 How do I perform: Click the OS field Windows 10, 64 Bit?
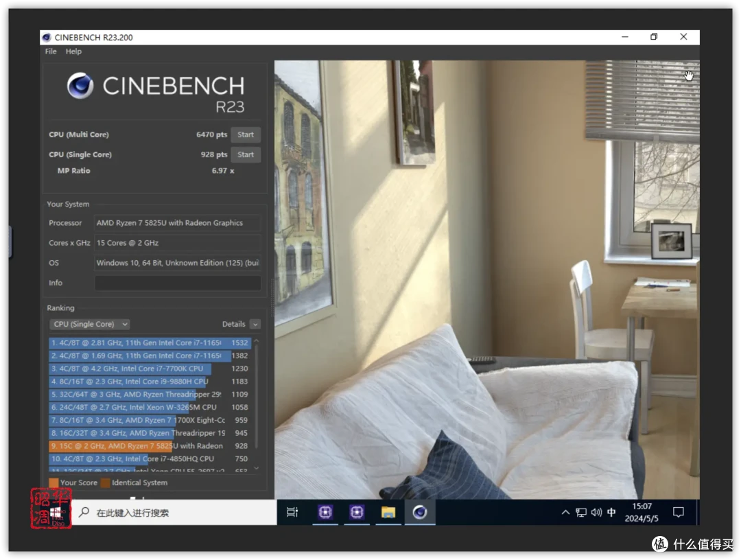178,263
